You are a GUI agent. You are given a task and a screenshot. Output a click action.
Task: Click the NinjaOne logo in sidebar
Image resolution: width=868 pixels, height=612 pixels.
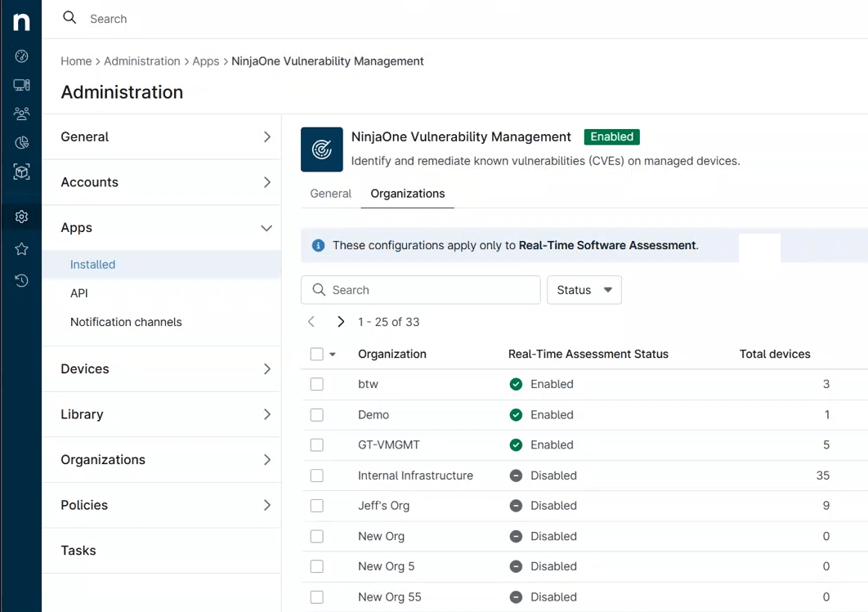21,21
